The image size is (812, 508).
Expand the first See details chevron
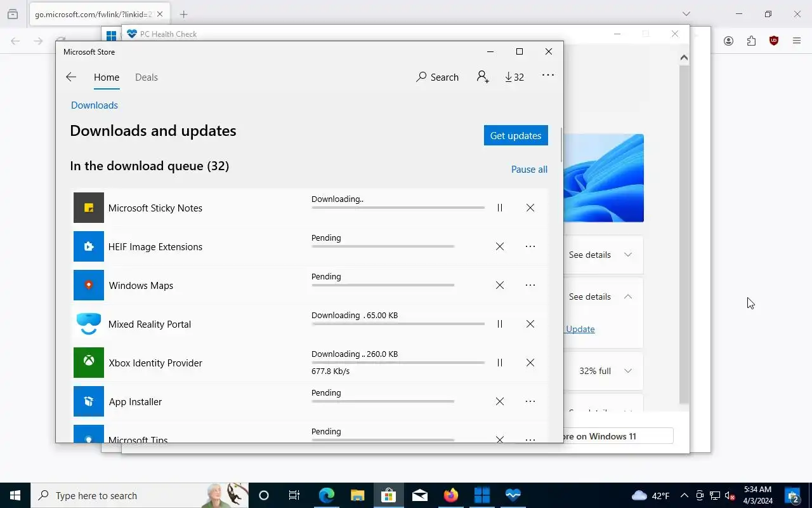click(628, 255)
